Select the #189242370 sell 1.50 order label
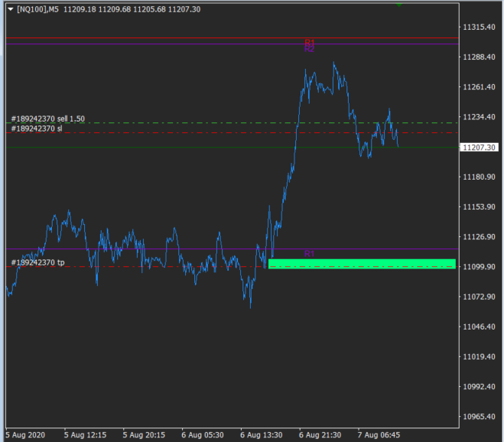This screenshot has height=442, width=504. tap(48, 119)
